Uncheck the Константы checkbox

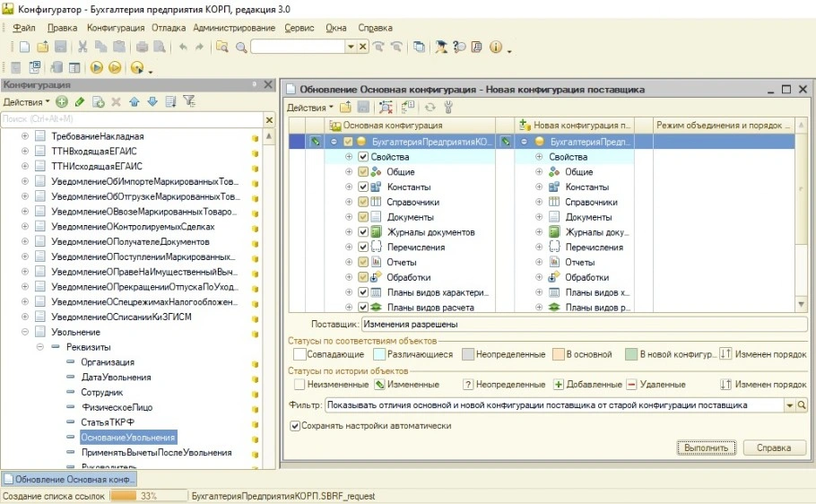tap(363, 187)
